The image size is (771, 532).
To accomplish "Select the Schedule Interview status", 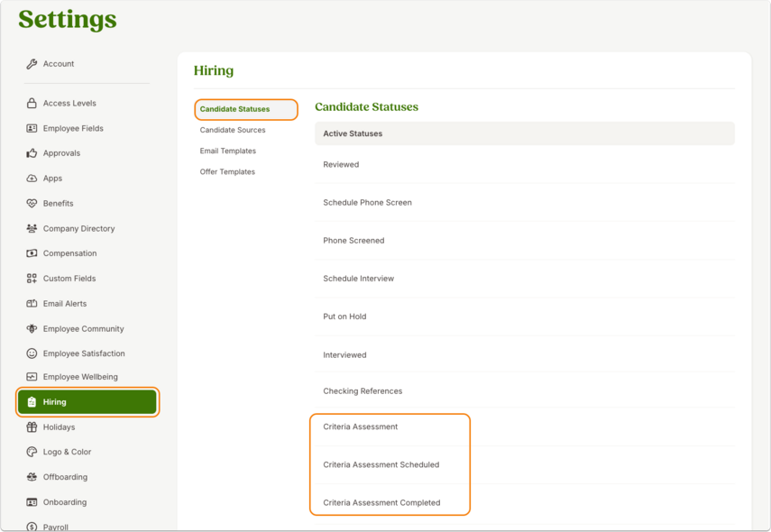I will 525,279.
